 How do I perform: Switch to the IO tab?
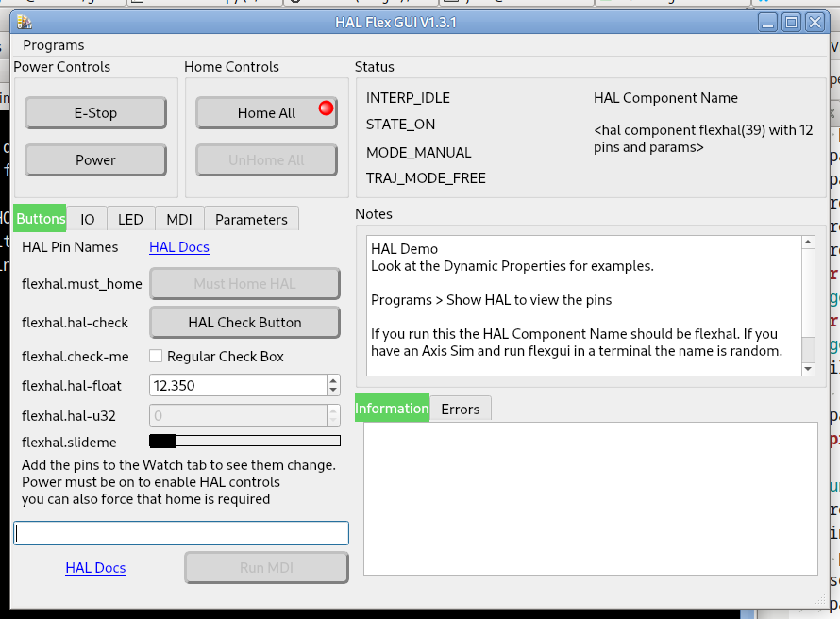(x=87, y=219)
